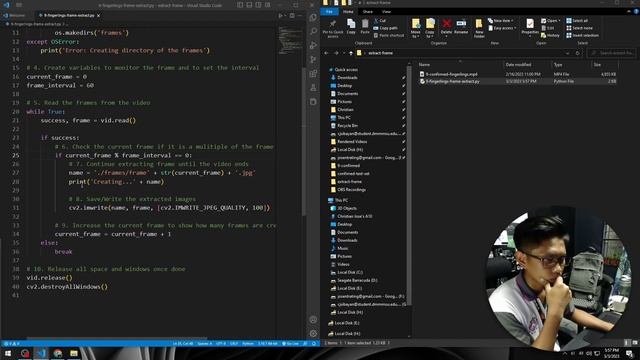Open Manage gear icon in VS Code
Image resolution: width=640 pixels, height=360 pixels.
tap(313, 333)
